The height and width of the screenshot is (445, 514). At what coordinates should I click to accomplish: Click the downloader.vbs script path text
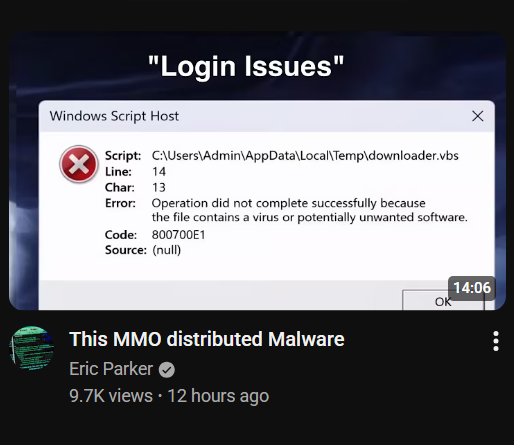point(305,156)
